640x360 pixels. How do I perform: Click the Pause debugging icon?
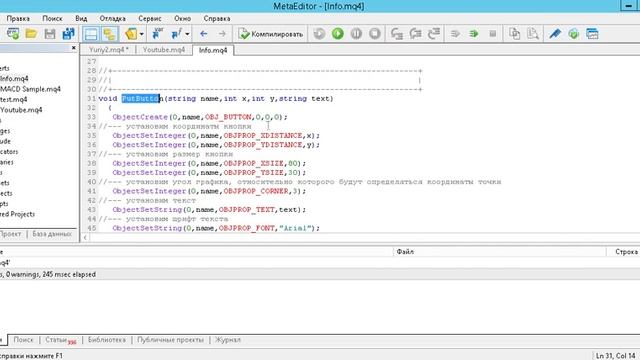pyautogui.click(x=356, y=33)
